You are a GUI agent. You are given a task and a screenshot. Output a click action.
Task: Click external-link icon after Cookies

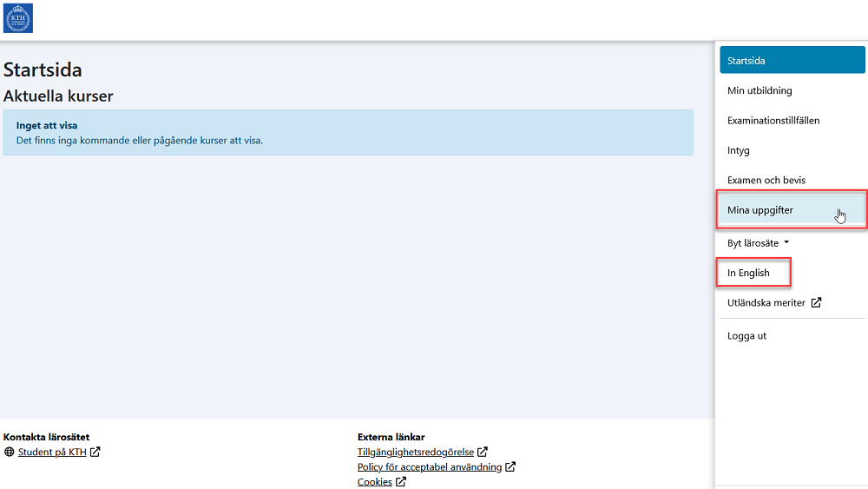[401, 482]
